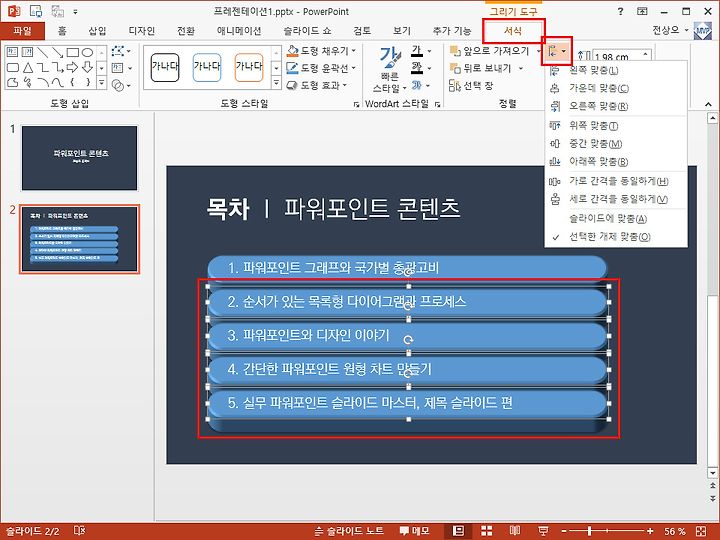The width and height of the screenshot is (720, 540).
Task: Open the 애니메이션 ribbon tab
Action: coord(239,31)
